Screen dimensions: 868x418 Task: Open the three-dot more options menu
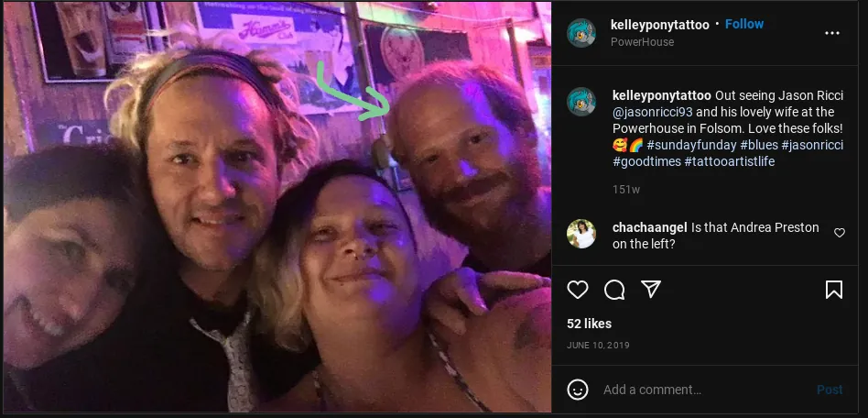click(x=832, y=33)
